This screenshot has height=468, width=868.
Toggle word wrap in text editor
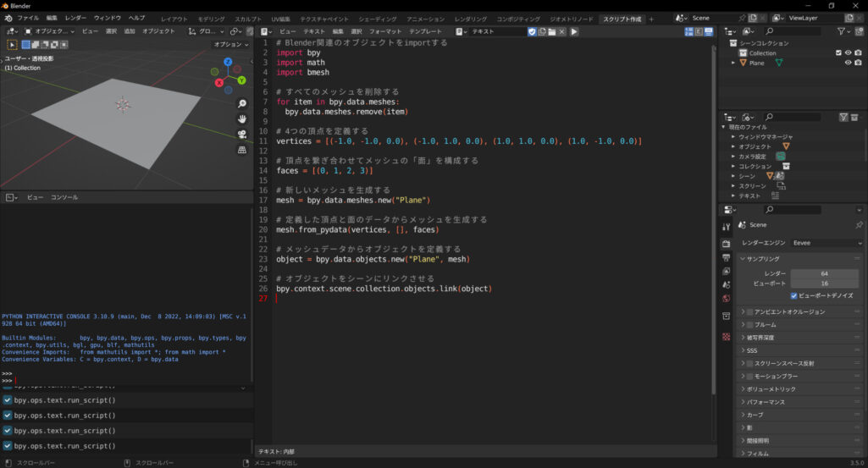click(x=699, y=31)
